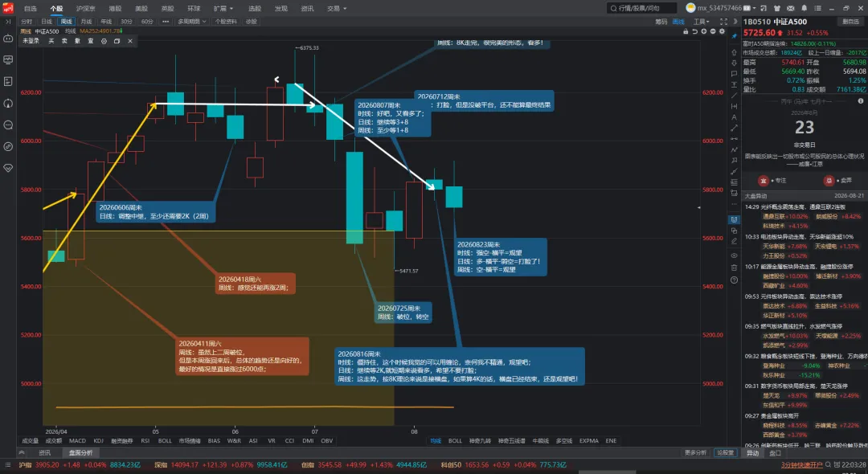The image size is (868, 474).
Task: Open chart settings gear icon
Action: click(x=722, y=31)
